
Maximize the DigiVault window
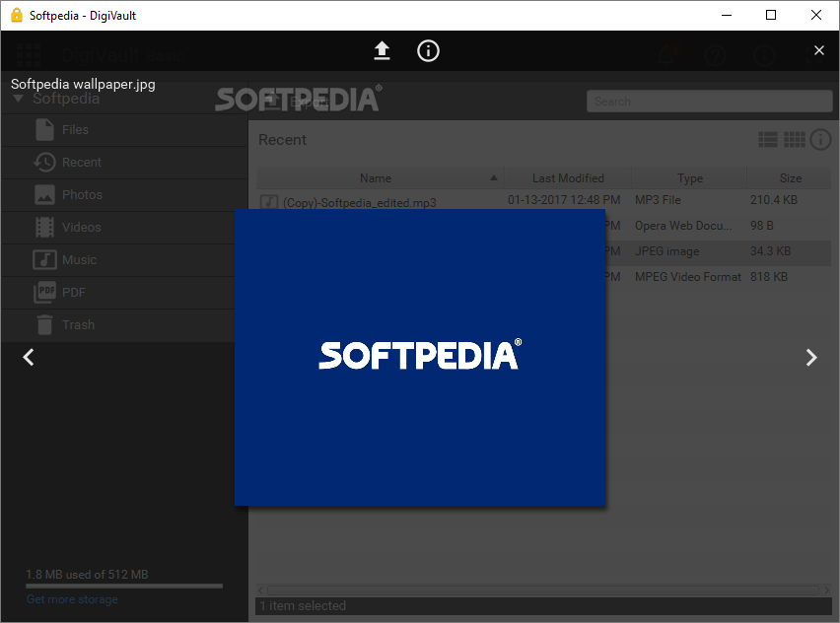(771, 15)
